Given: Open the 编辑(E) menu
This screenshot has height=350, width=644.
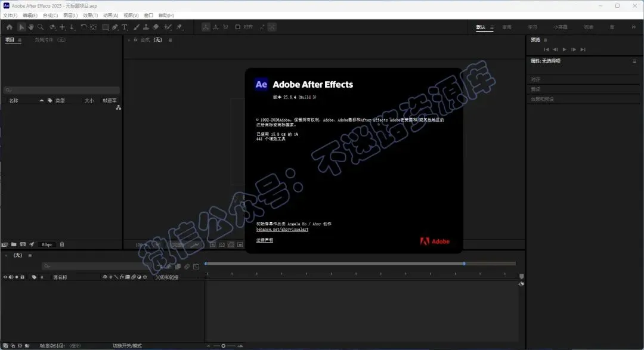Looking at the screenshot, I should [30, 15].
